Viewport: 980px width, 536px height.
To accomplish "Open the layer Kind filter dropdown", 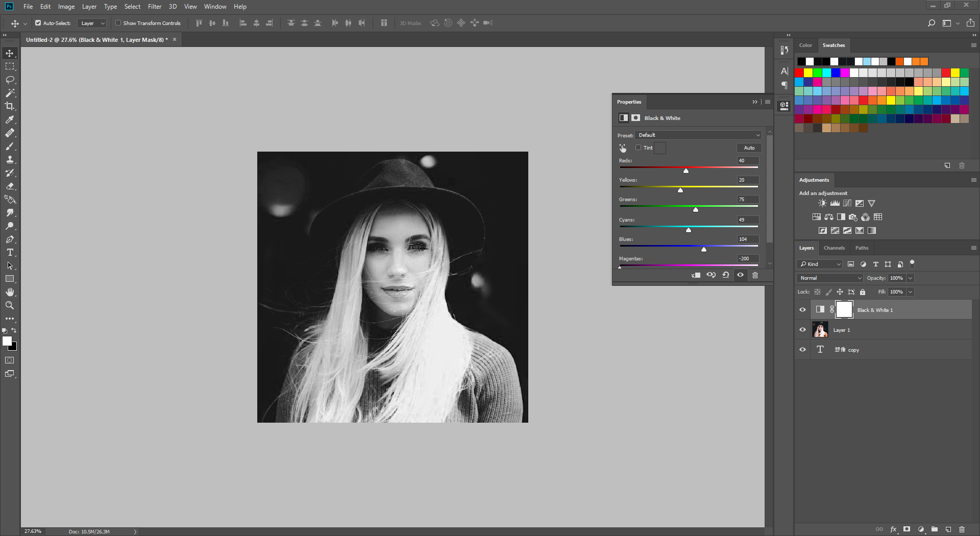I will [x=820, y=264].
